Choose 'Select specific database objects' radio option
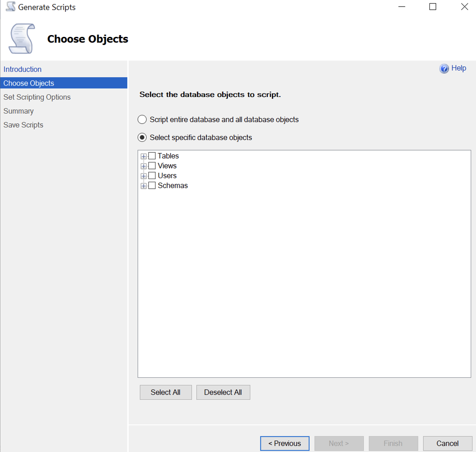This screenshot has width=476, height=452. 142,137
